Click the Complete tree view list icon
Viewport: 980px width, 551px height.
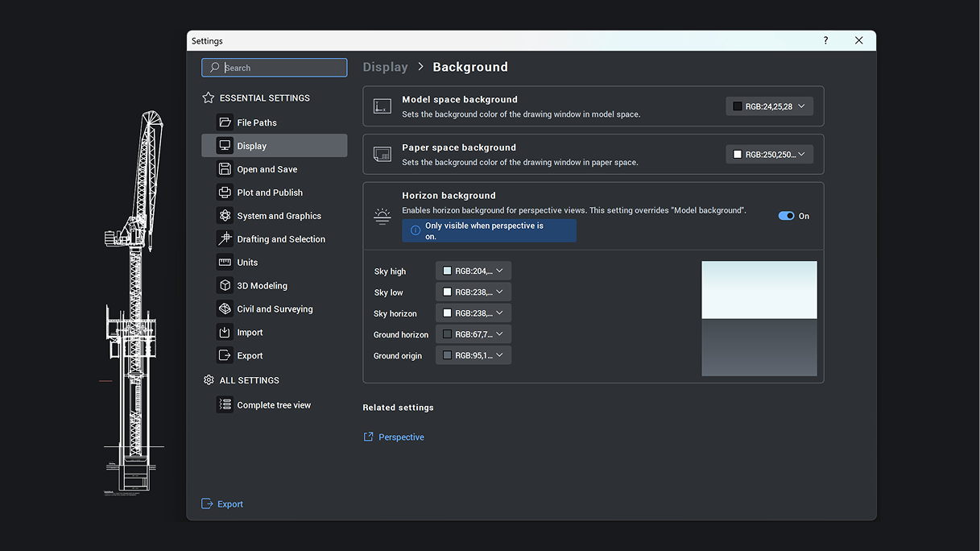[225, 405]
